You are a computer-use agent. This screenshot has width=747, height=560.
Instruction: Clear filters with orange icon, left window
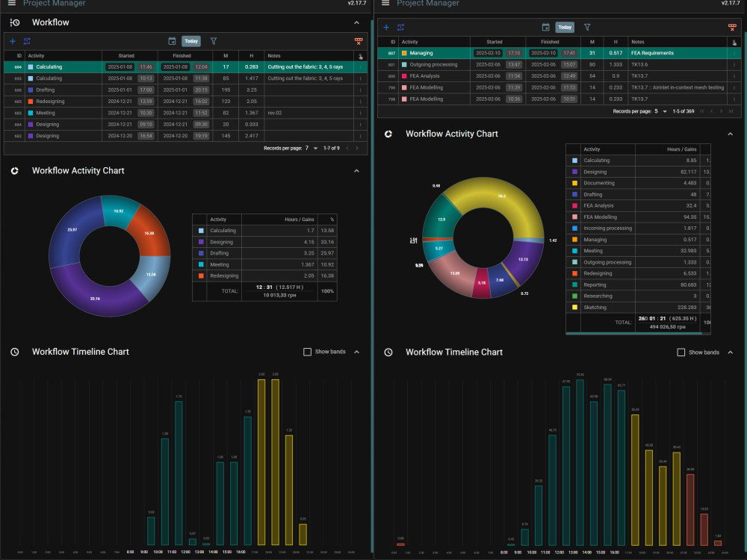click(x=359, y=41)
